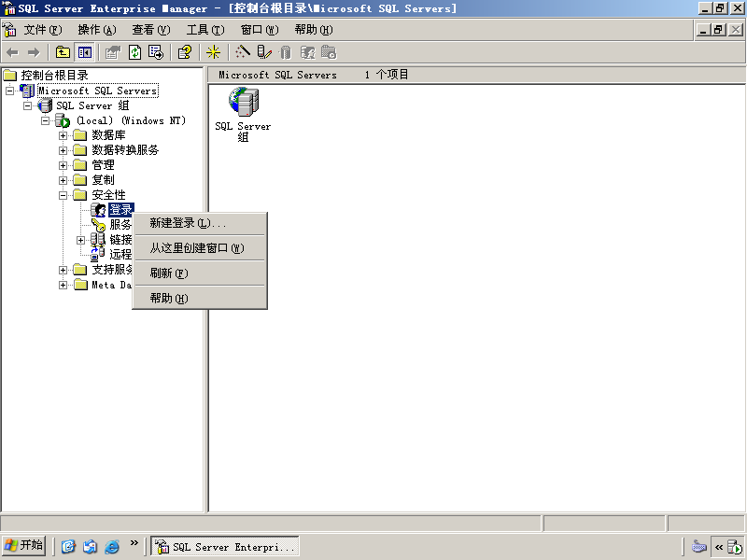Open the 帮助(H) menu in menu bar

[x=314, y=30]
